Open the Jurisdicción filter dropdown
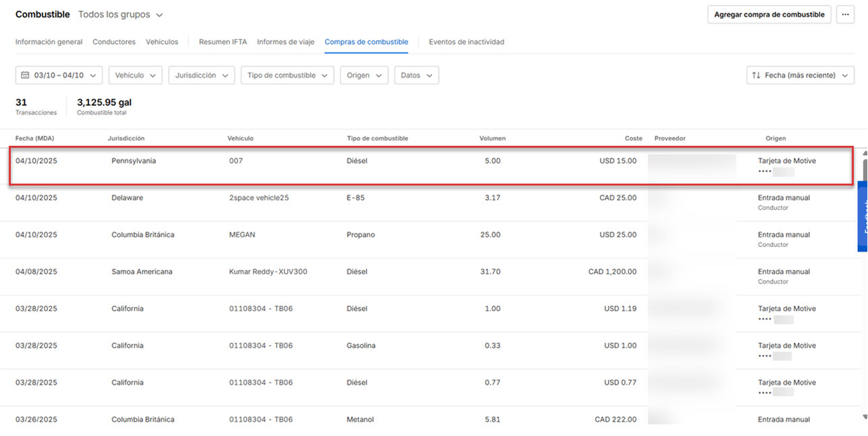The width and height of the screenshot is (868, 436). [x=201, y=75]
